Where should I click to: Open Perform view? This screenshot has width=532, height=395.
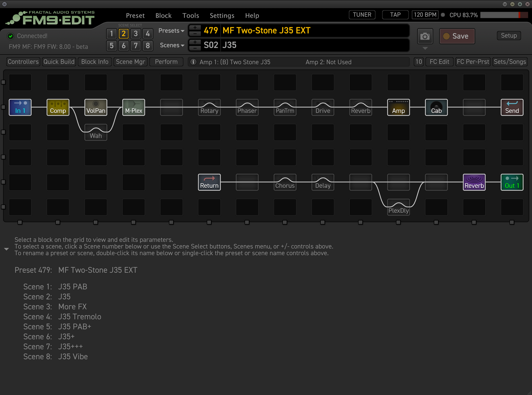pyautogui.click(x=166, y=62)
